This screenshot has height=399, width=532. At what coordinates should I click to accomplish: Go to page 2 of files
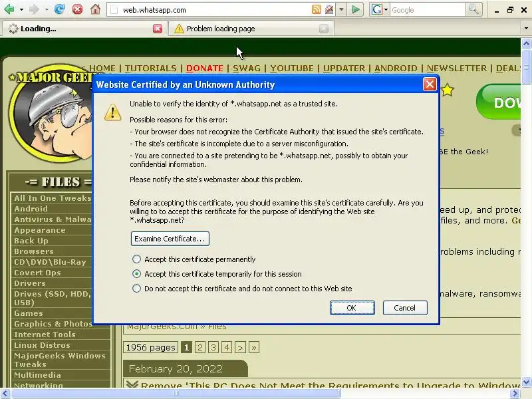click(x=200, y=347)
